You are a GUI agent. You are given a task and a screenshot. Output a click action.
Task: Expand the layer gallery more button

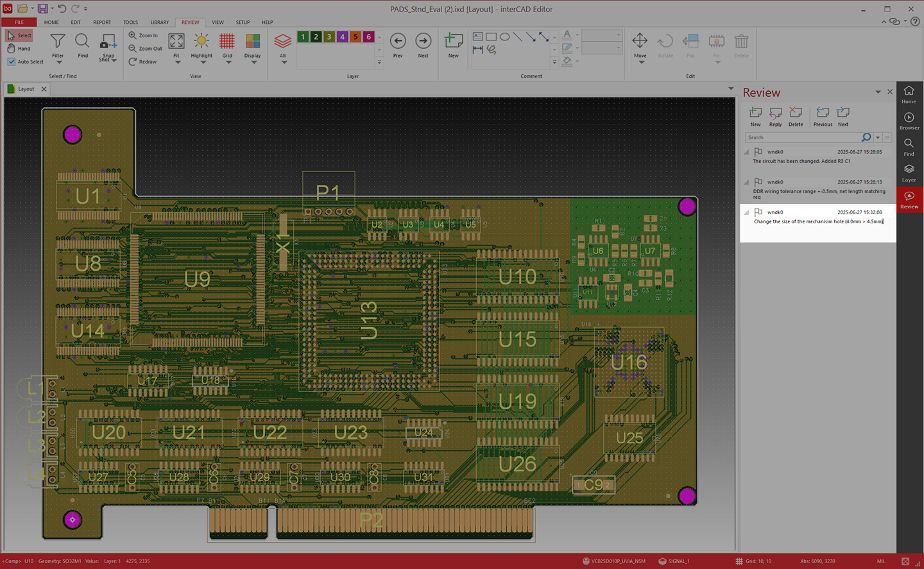pos(379,62)
